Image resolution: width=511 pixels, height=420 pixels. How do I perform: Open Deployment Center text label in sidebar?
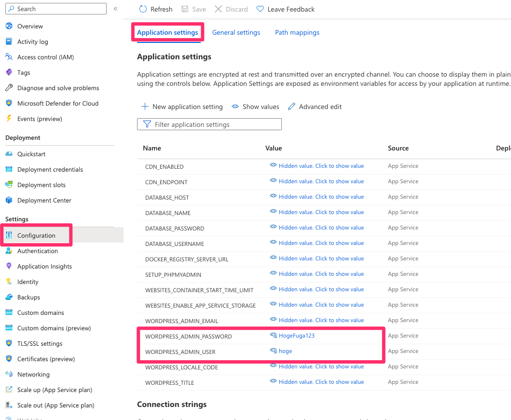point(44,200)
